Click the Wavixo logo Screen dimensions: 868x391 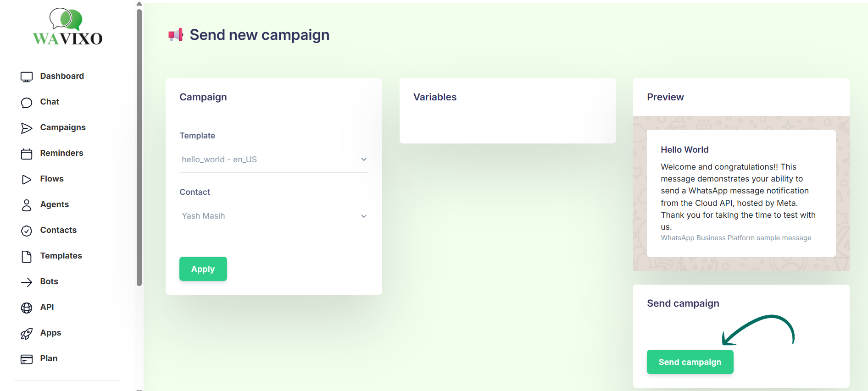point(68,28)
